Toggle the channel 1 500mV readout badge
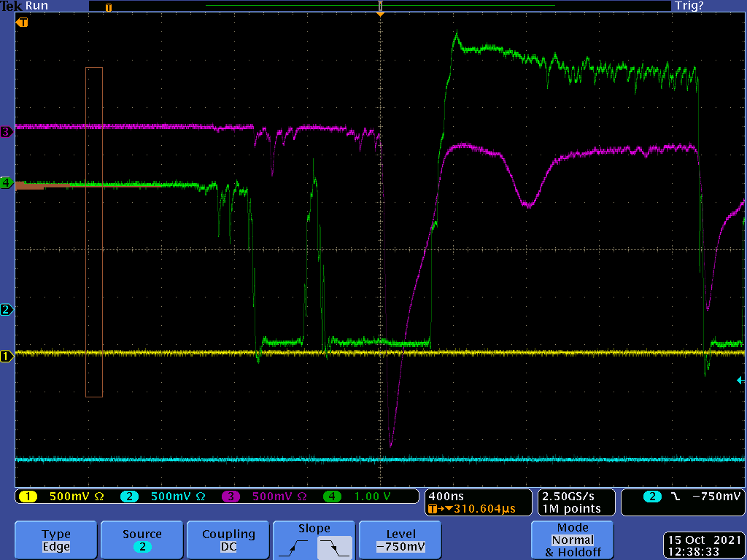 (x=61, y=497)
